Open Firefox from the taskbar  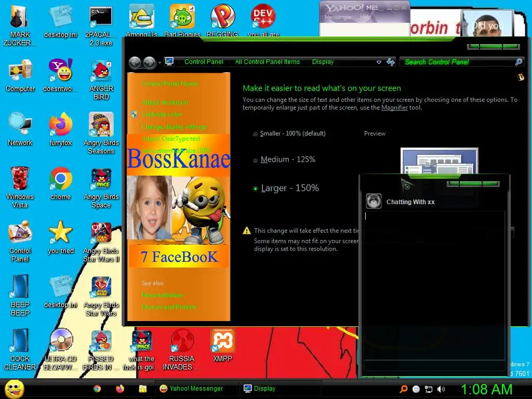point(120,389)
